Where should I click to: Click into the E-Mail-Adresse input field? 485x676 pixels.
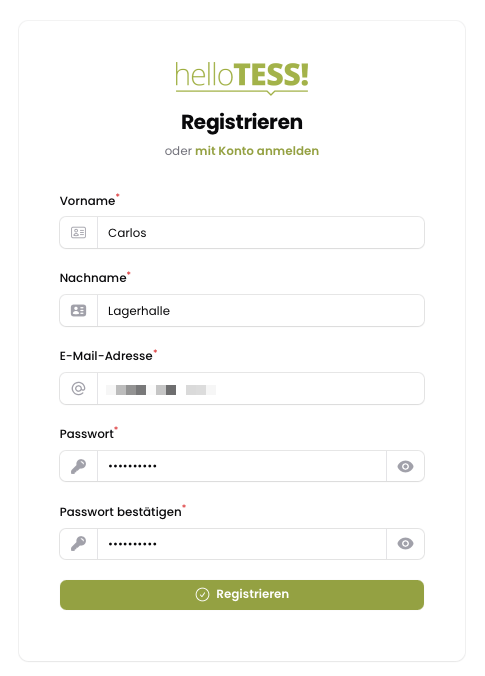tap(261, 388)
